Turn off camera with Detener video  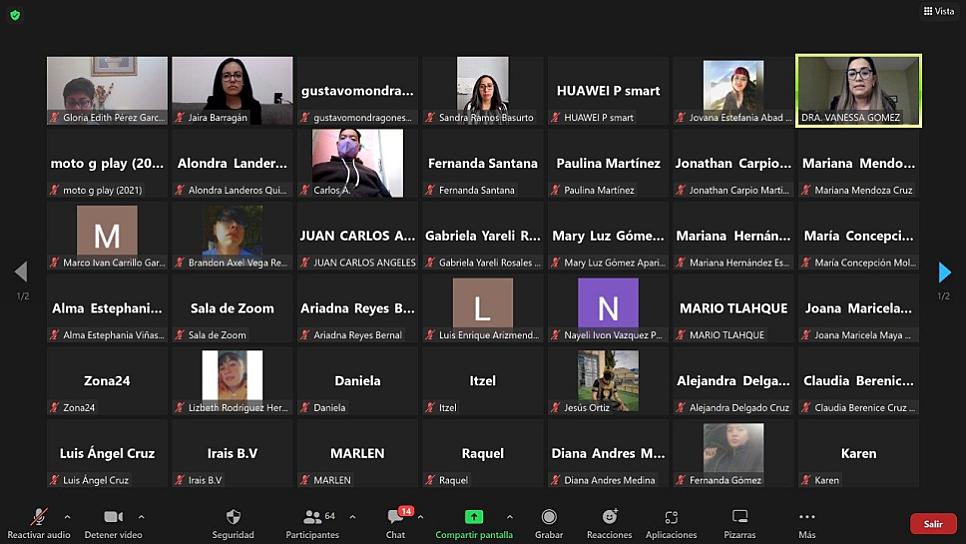114,517
